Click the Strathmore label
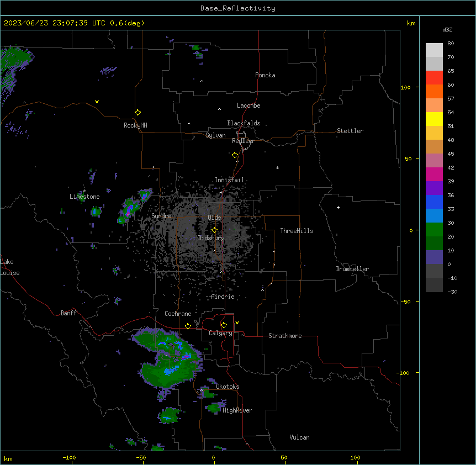 pyautogui.click(x=285, y=336)
